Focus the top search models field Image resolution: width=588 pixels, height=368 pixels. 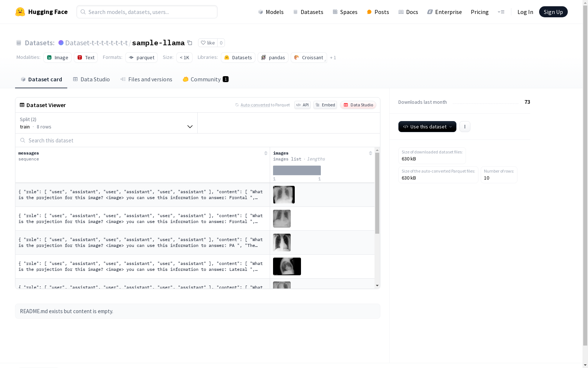[147, 12]
